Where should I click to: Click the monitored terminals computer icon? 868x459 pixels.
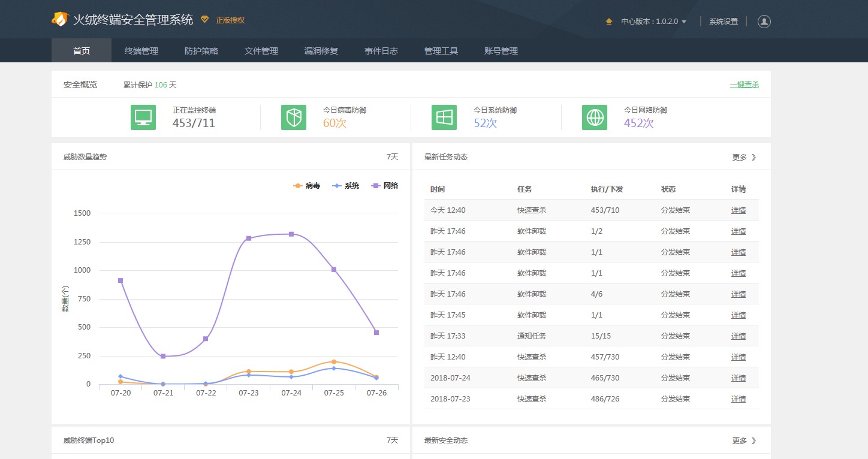point(143,117)
